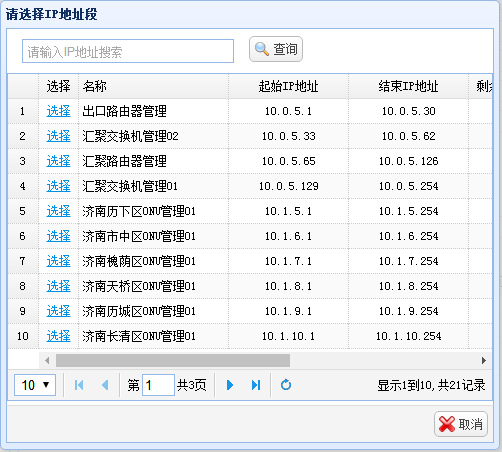Screen dimensions: 502x452
Task: Click the horizontal scrollbar left arrow
Action: click(x=47, y=360)
